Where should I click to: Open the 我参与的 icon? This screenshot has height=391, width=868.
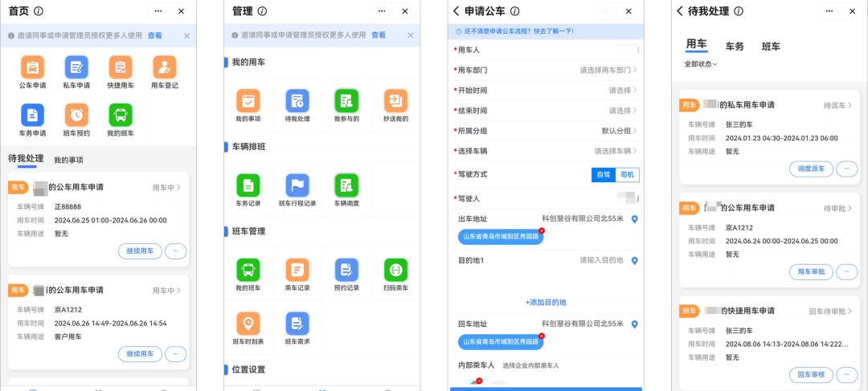(x=346, y=100)
